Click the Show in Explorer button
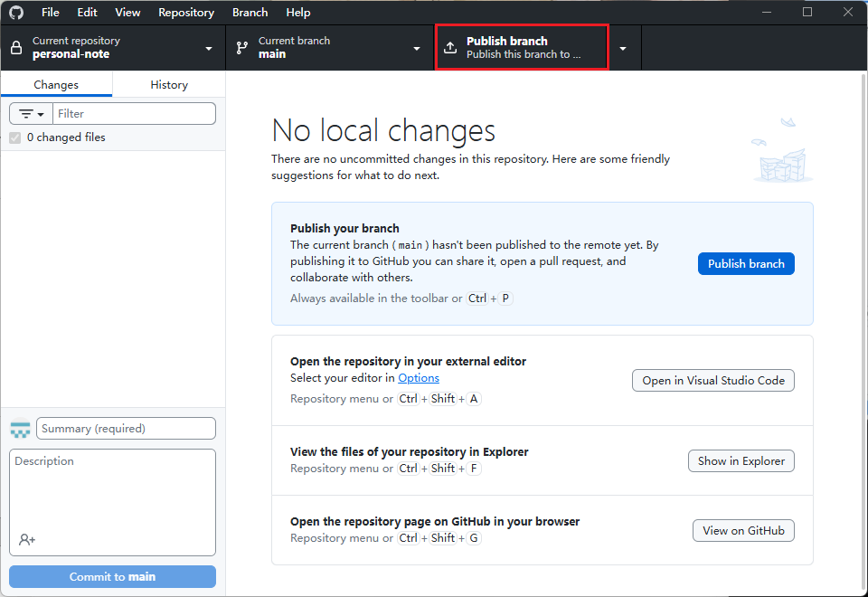868x597 pixels. pyautogui.click(x=741, y=461)
